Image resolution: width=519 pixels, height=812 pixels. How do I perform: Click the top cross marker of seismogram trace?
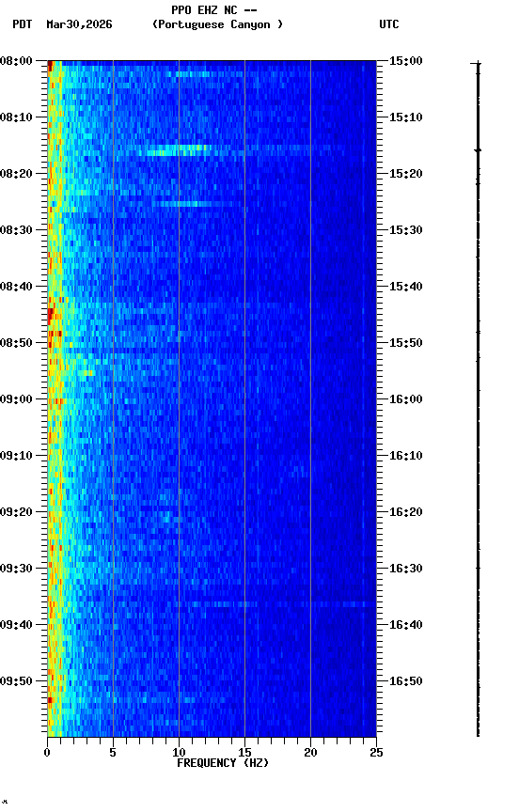click(478, 63)
